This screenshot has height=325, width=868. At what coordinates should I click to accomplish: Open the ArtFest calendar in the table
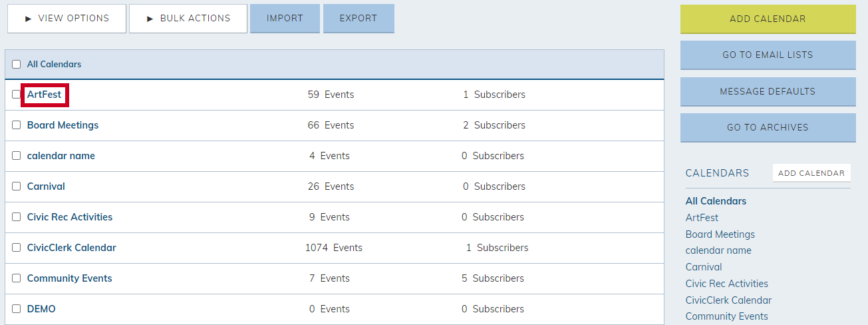pyautogui.click(x=44, y=95)
